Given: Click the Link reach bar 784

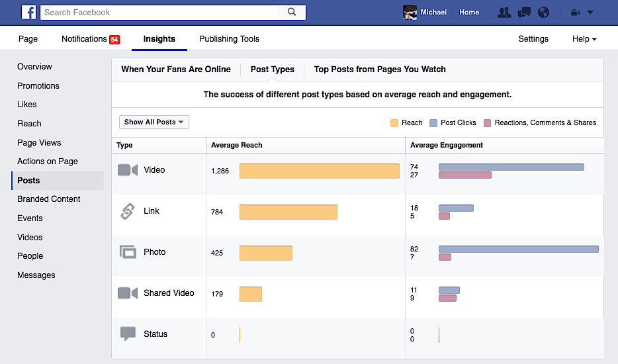Looking at the screenshot, I should coord(288,212).
